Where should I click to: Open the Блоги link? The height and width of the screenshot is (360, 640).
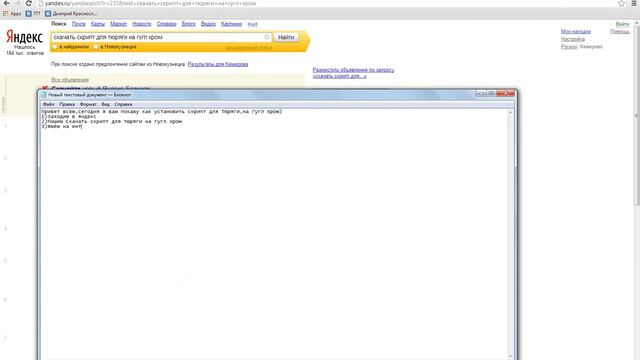tap(189, 24)
